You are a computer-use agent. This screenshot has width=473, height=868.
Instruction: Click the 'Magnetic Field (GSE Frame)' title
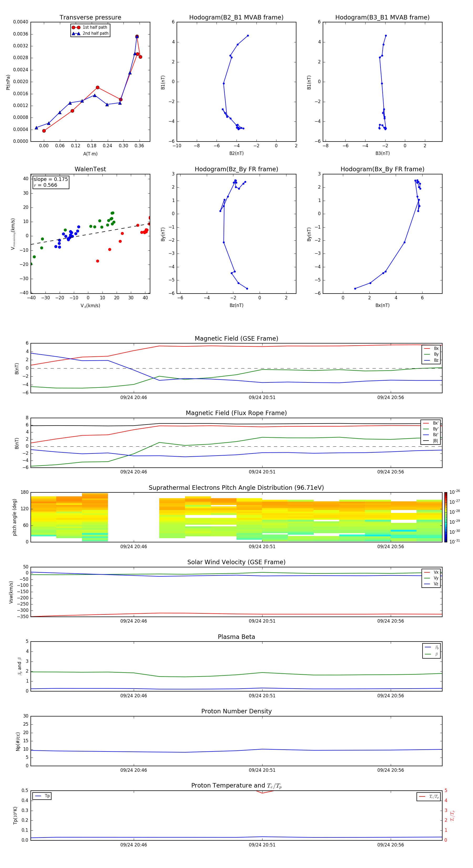click(236, 339)
